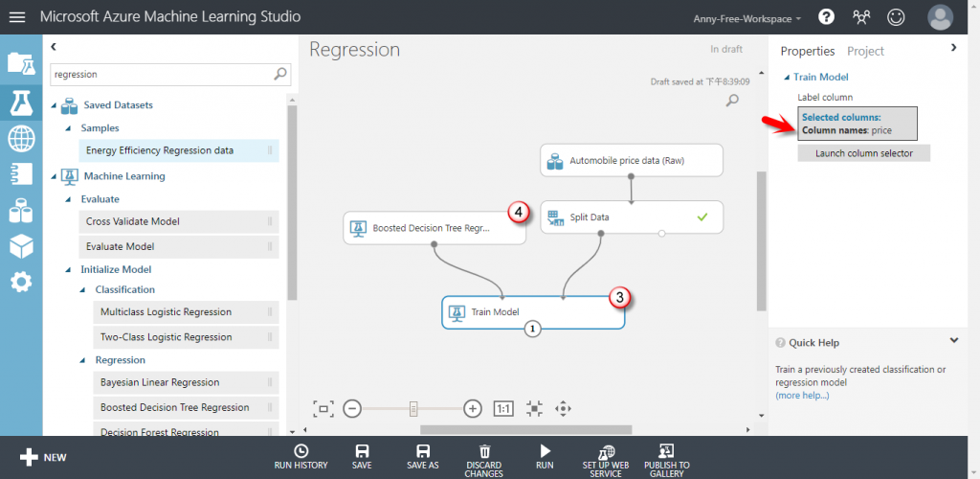The height and width of the screenshot is (479, 980).
Task: Open the (more help...) link
Action: [802, 396]
